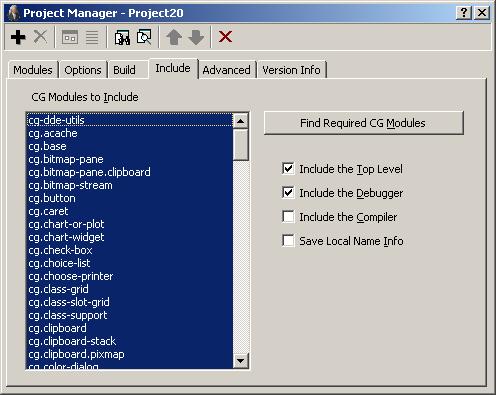Select cg.bitmap-pane module
496x395 pixels.
(130, 159)
